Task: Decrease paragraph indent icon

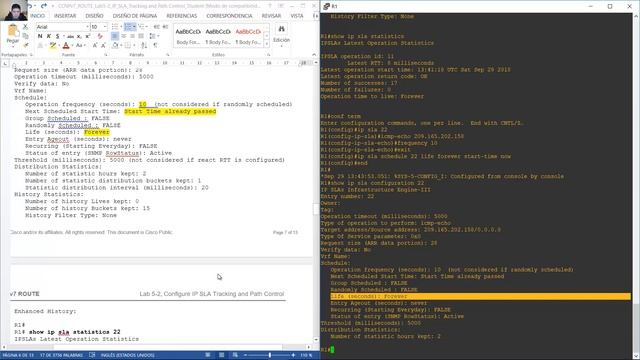Action: click(x=156, y=27)
